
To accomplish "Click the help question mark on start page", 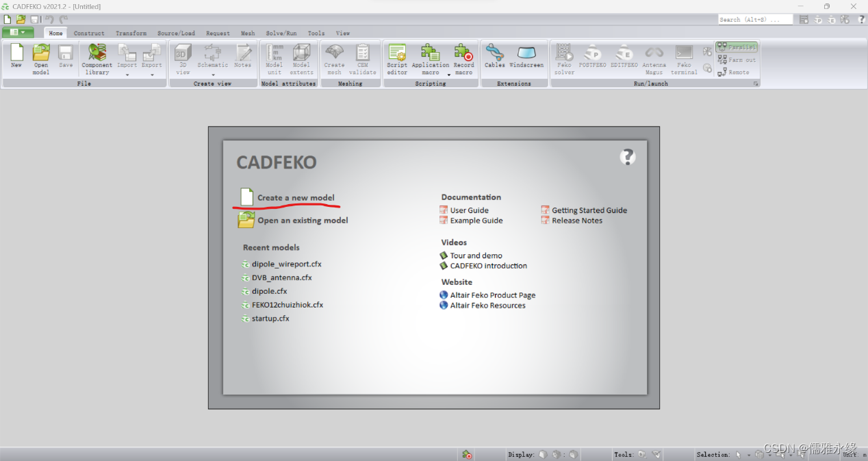I will click(x=628, y=157).
